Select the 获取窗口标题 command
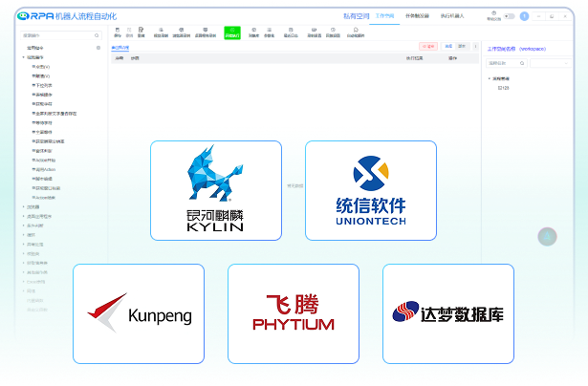 46,188
